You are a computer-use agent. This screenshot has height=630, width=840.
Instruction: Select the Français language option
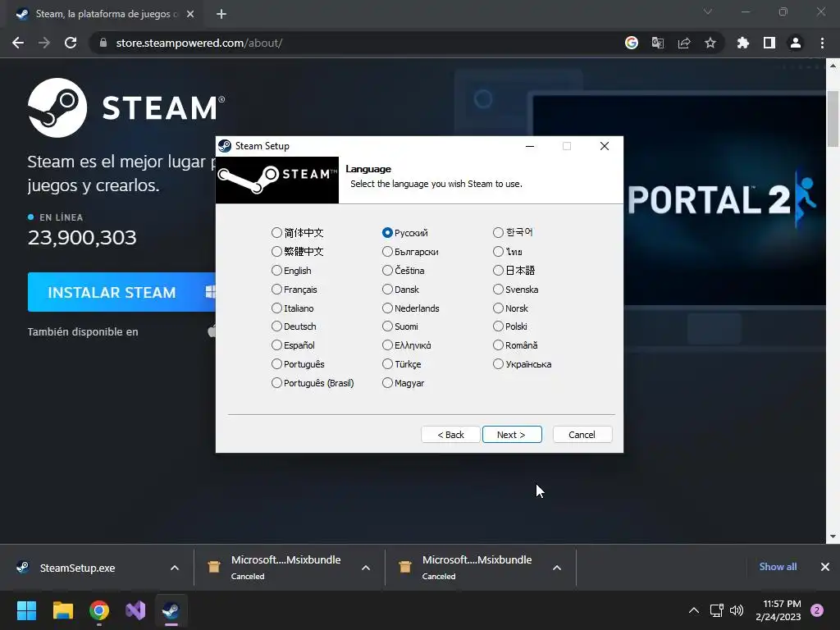point(294,290)
